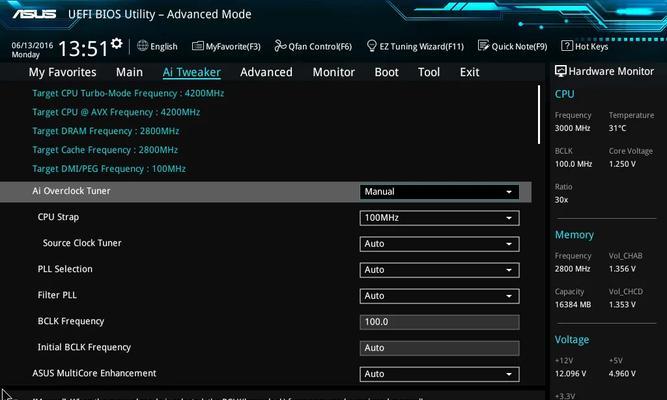
Task: Click the PLL Selection label
Action: tap(65, 269)
